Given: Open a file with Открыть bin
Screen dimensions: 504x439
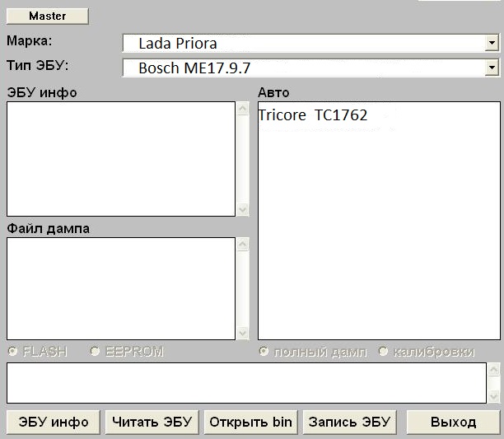Looking at the screenshot, I should (250, 422).
